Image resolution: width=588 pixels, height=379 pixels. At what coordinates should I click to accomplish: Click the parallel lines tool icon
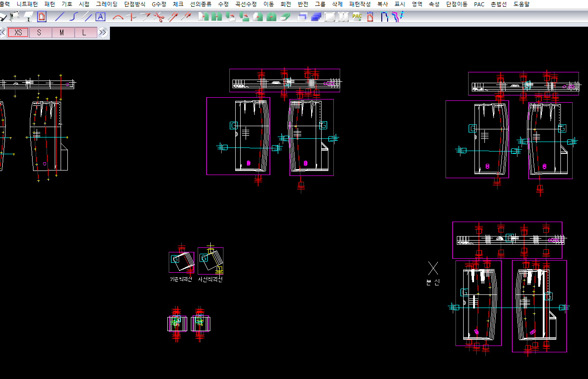pyautogui.click(x=87, y=17)
